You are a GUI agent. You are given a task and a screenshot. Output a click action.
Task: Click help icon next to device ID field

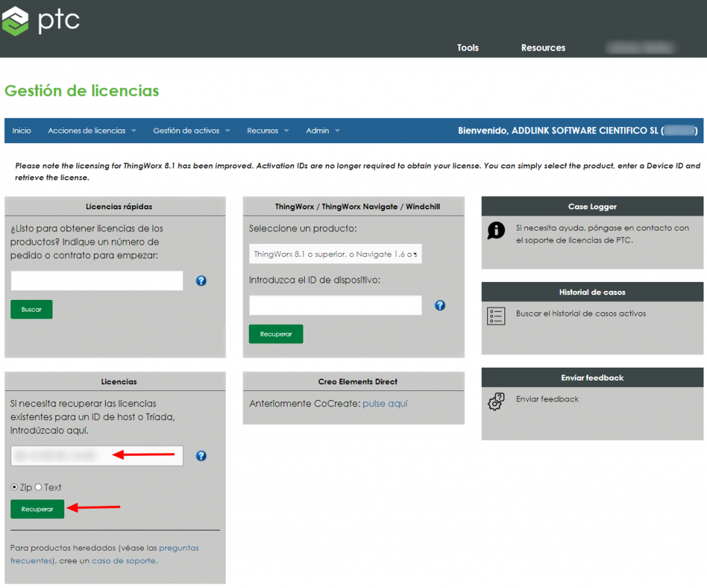(x=440, y=305)
